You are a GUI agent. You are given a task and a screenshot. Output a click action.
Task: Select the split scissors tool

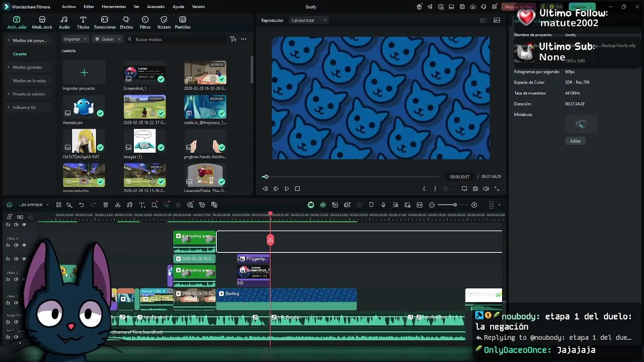(x=118, y=205)
